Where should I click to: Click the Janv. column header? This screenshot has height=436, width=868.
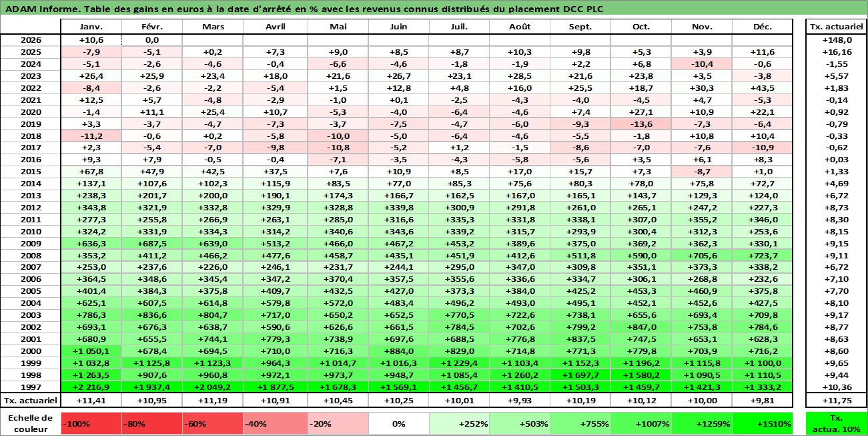click(x=91, y=27)
